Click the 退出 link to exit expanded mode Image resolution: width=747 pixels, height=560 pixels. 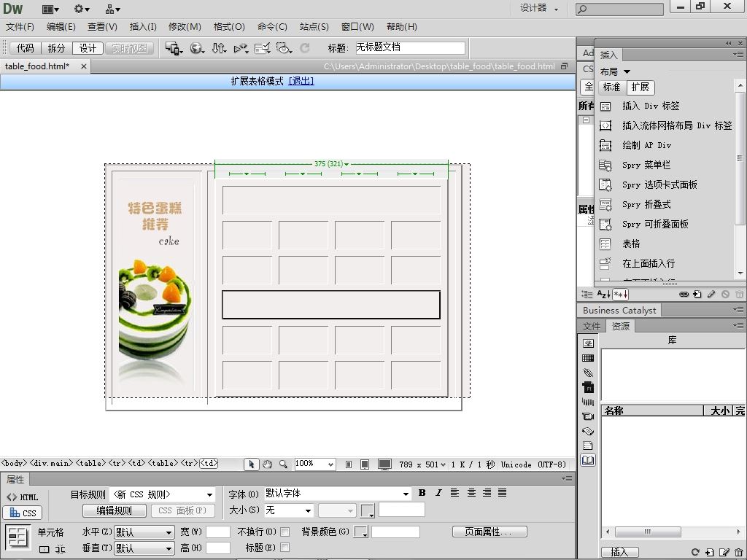point(301,82)
